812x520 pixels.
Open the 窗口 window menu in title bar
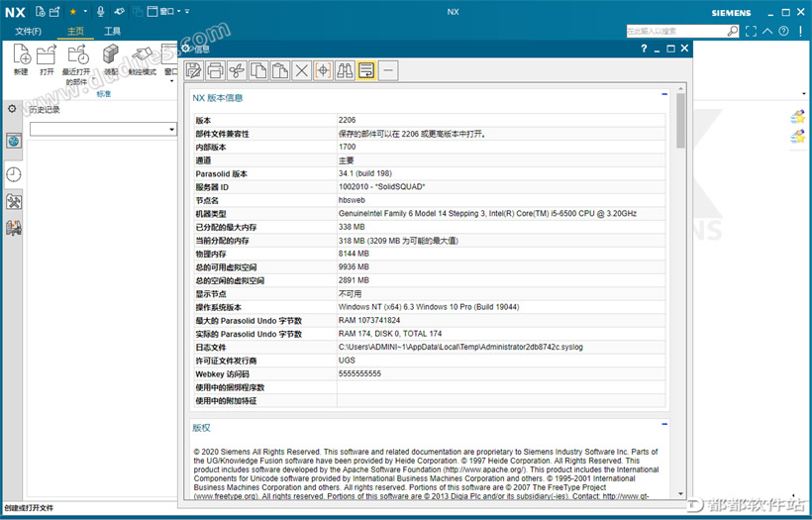tap(163, 11)
